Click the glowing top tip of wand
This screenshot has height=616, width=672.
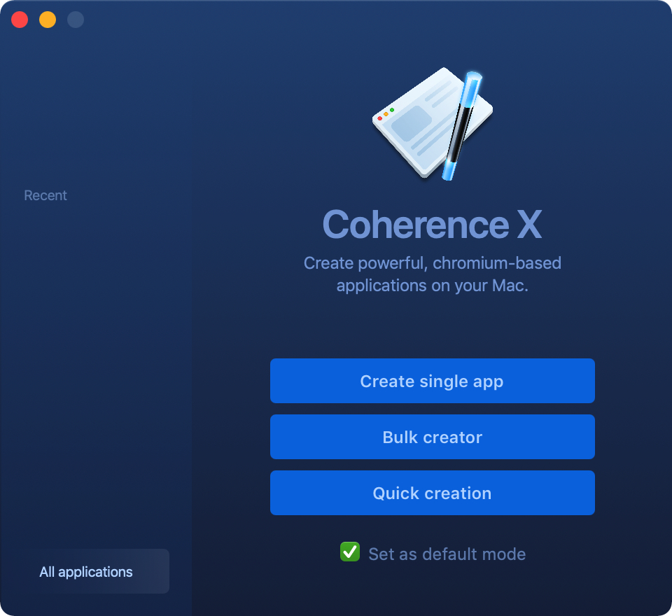tap(473, 84)
